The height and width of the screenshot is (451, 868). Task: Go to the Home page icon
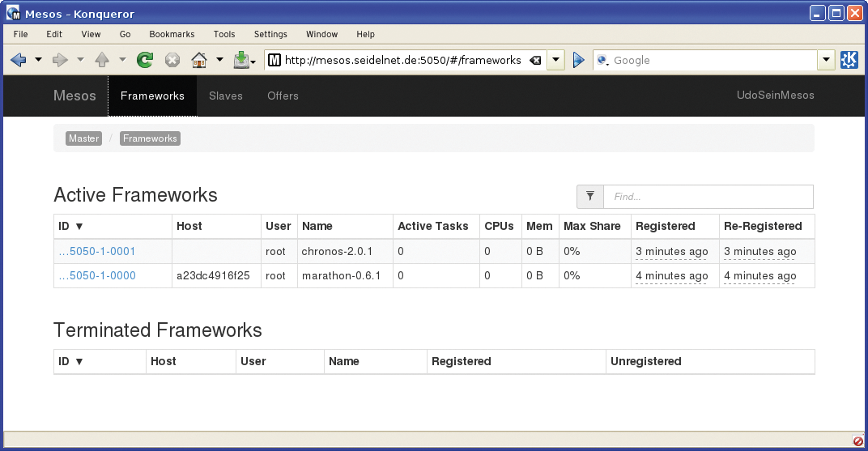[x=199, y=60]
